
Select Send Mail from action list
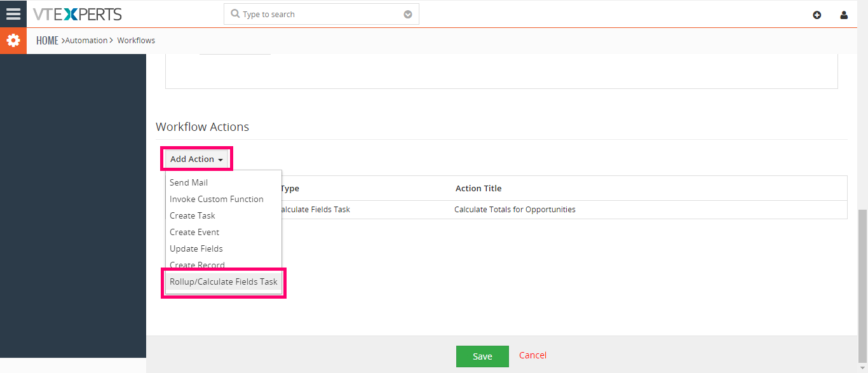pos(189,182)
